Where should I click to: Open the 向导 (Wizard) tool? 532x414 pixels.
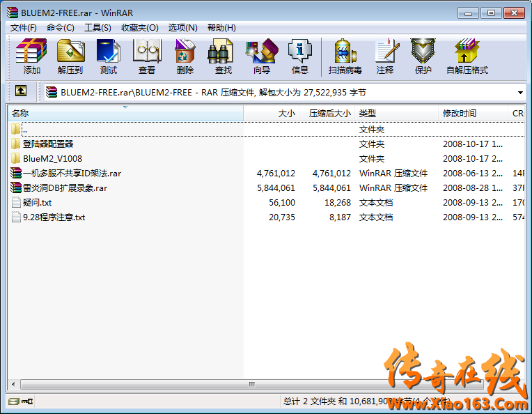click(x=262, y=56)
